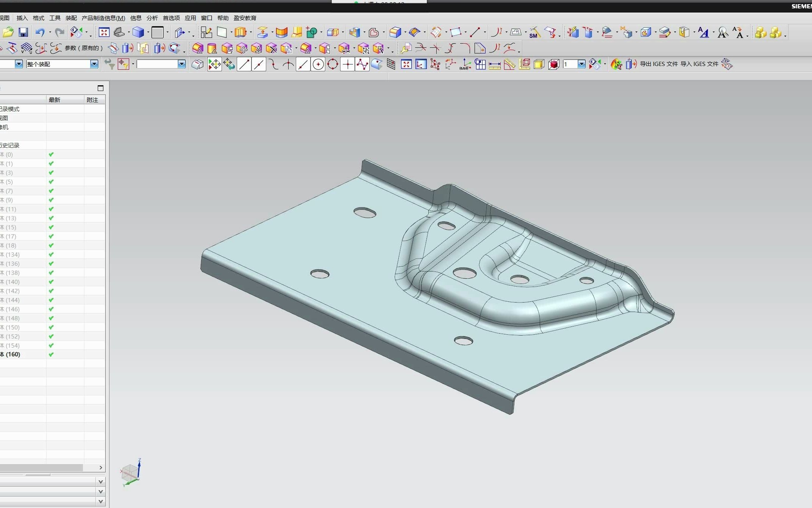Open the 工具 menu
The height and width of the screenshot is (508, 812).
55,18
